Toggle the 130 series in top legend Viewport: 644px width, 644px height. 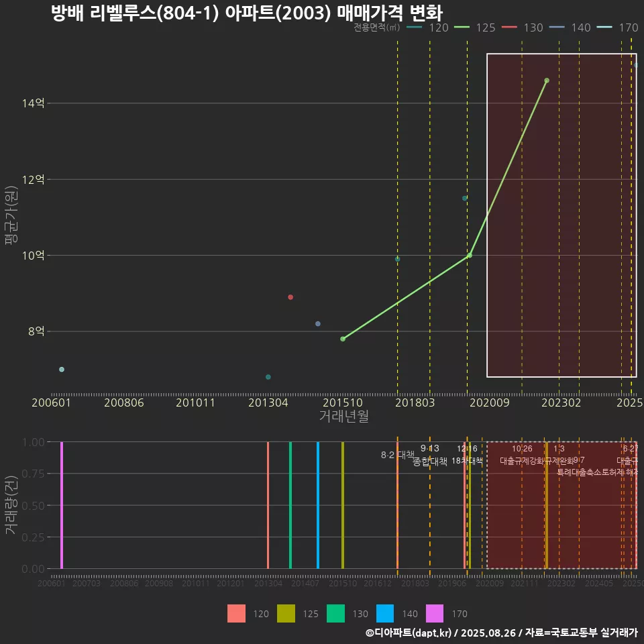523,28
